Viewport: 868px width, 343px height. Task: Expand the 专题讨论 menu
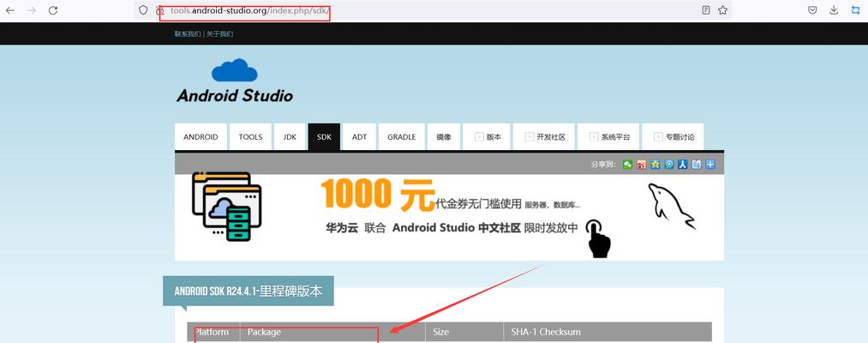(673, 137)
